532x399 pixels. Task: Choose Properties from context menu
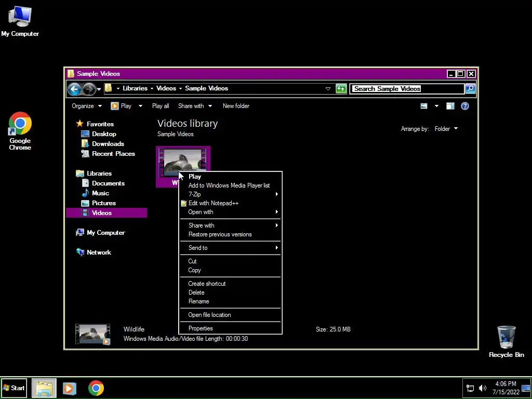(230, 328)
